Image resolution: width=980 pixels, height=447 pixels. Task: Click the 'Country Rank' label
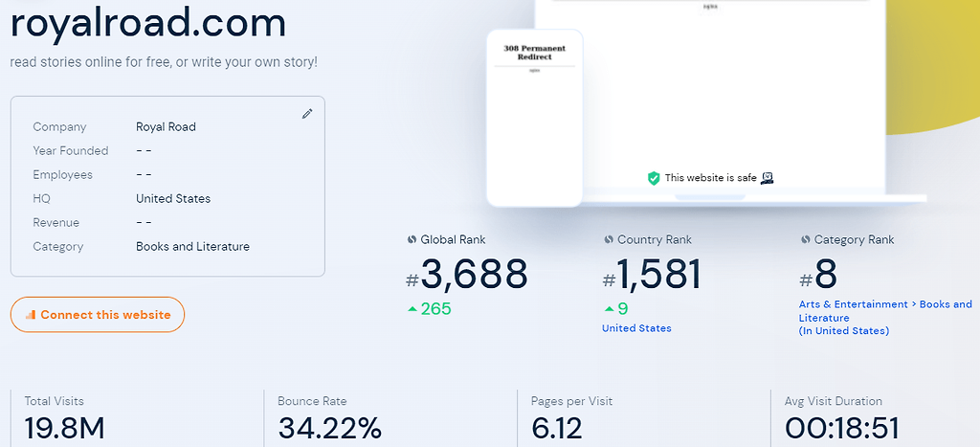655,239
